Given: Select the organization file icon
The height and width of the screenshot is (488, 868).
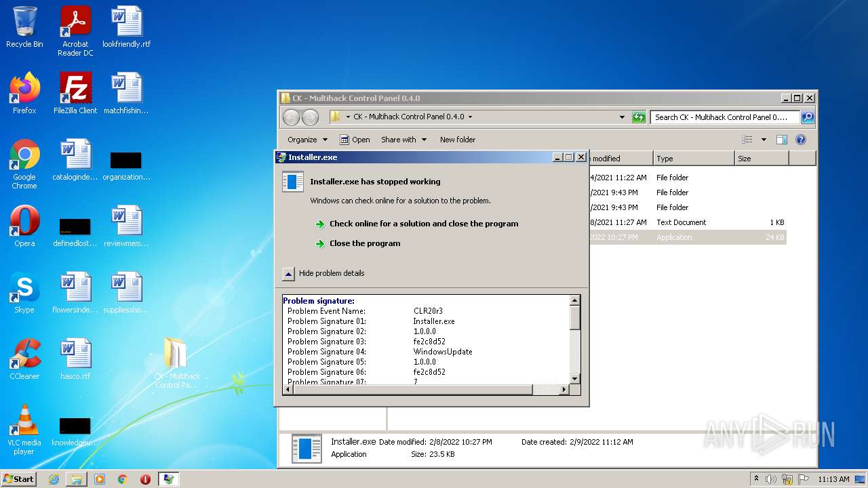Looking at the screenshot, I should [126, 166].
